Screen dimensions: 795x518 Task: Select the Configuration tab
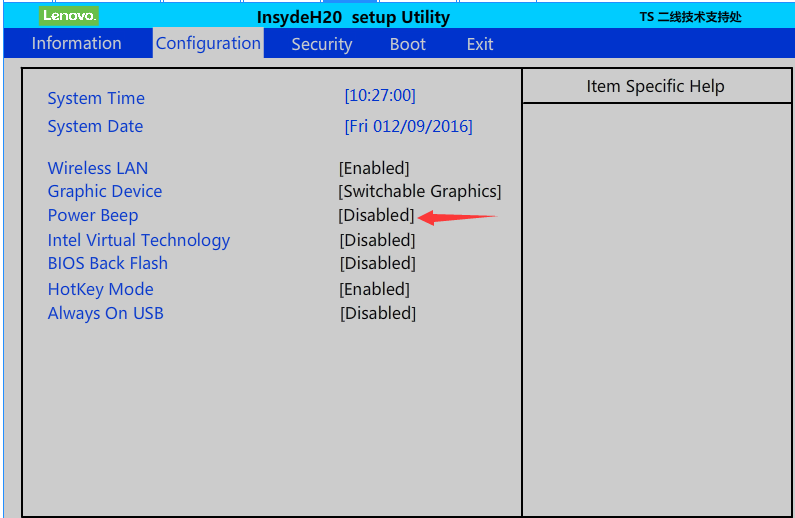(x=208, y=43)
